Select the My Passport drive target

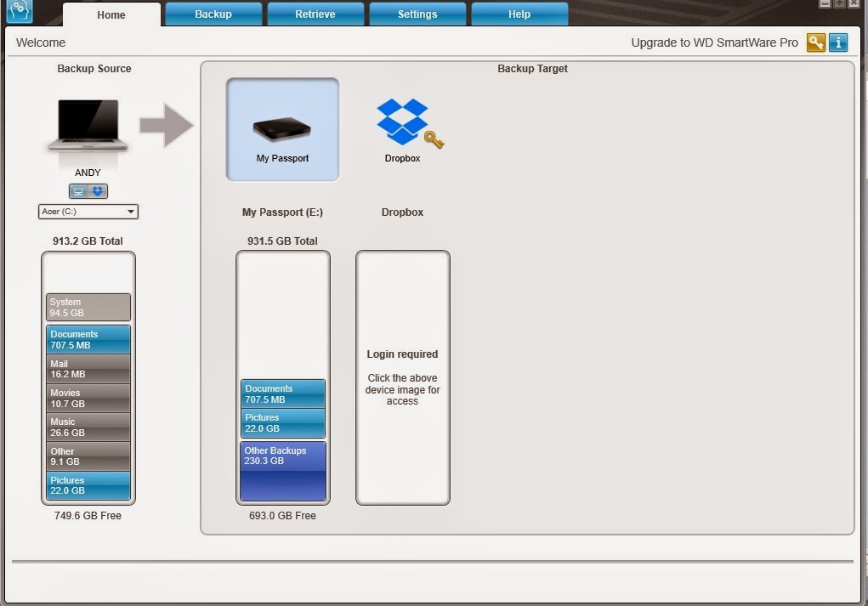point(282,129)
